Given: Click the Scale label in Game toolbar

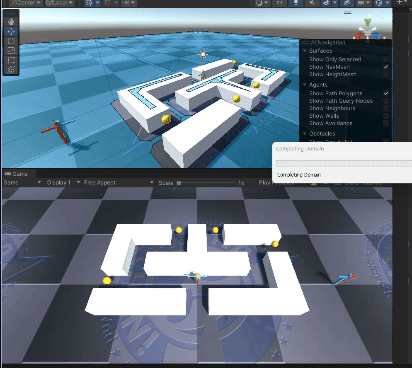Looking at the screenshot, I should [166, 183].
